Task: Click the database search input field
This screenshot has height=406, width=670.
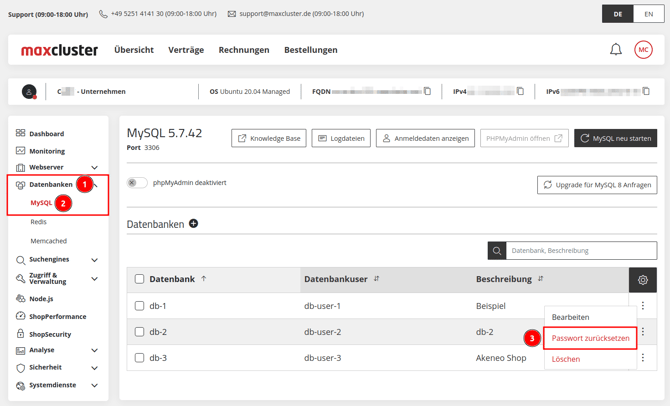Action: (580, 250)
